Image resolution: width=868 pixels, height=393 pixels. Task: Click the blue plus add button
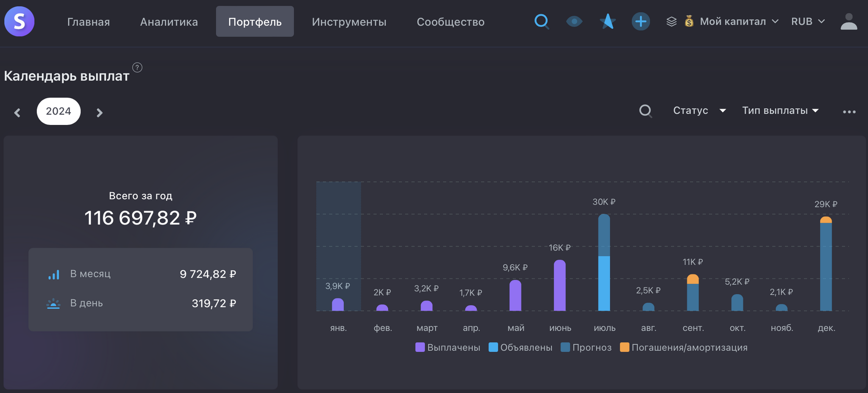641,21
